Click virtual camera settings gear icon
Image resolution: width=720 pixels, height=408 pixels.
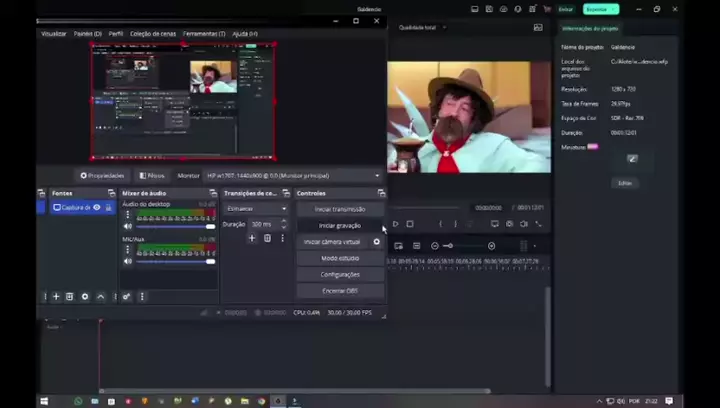point(377,242)
